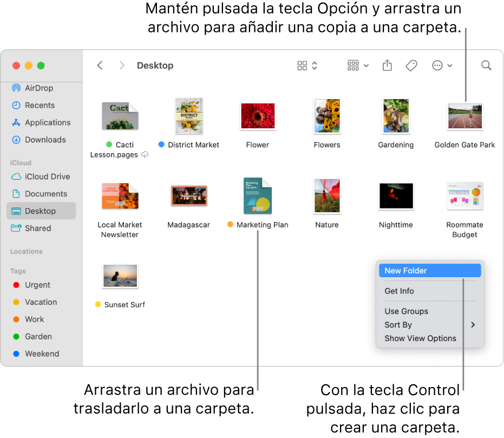Choose Get Info from context menu
504x438 pixels.
click(x=430, y=291)
